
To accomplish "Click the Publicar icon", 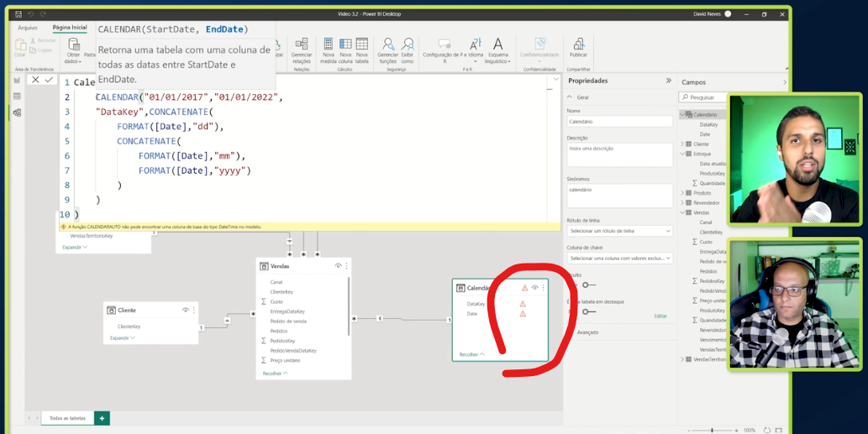I will pyautogui.click(x=578, y=45).
